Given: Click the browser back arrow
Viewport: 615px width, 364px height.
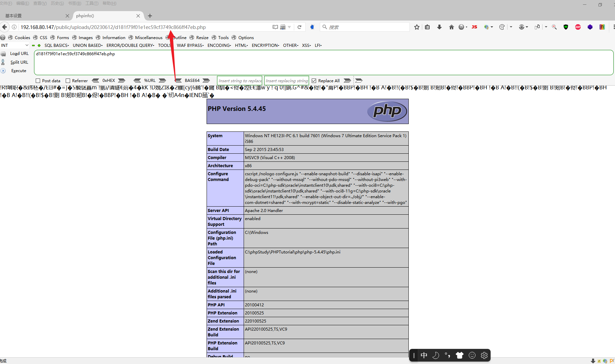Looking at the screenshot, I should 4,27.
